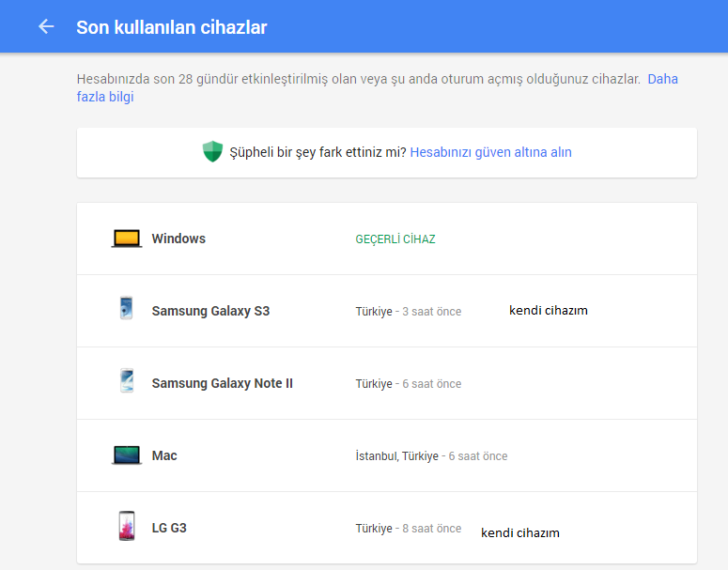Click 'İstanbul, Türkiye' location on Mac row
This screenshot has width=728, height=570.
tap(397, 456)
